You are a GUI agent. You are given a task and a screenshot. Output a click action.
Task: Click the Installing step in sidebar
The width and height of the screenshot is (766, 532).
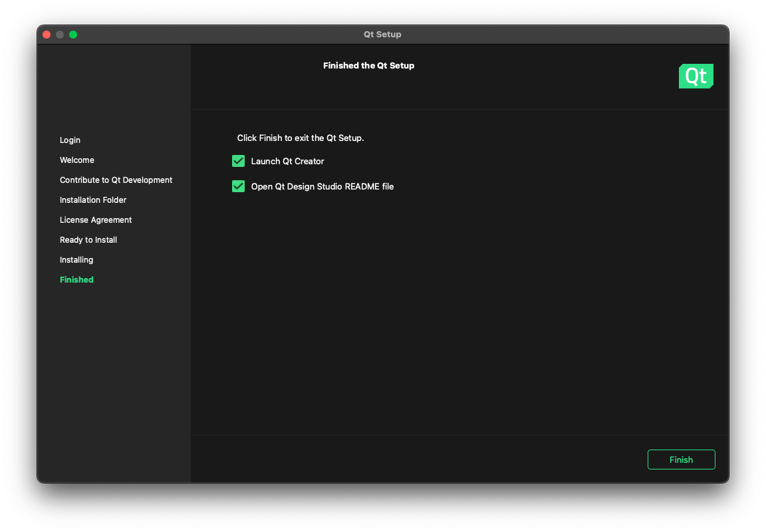[76, 260]
